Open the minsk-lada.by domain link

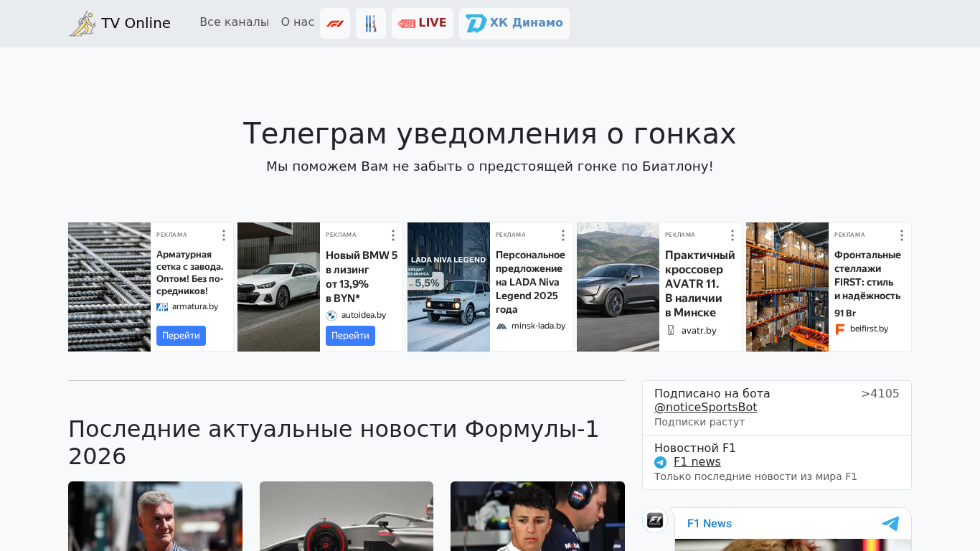click(x=538, y=326)
